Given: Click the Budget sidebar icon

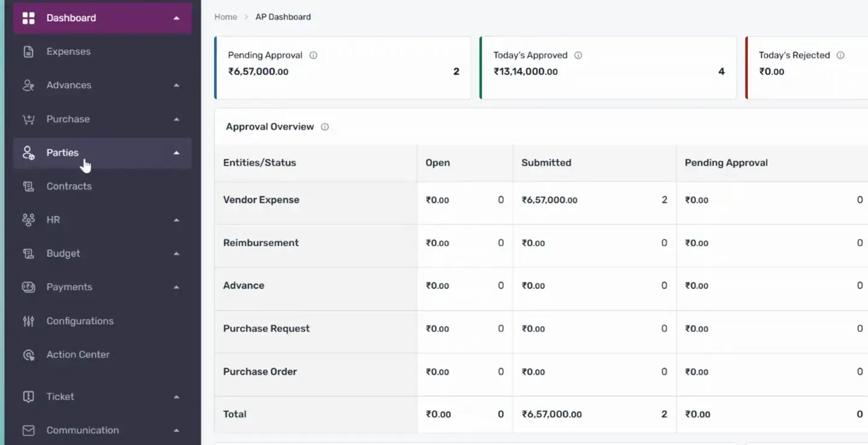Looking at the screenshot, I should point(28,254).
